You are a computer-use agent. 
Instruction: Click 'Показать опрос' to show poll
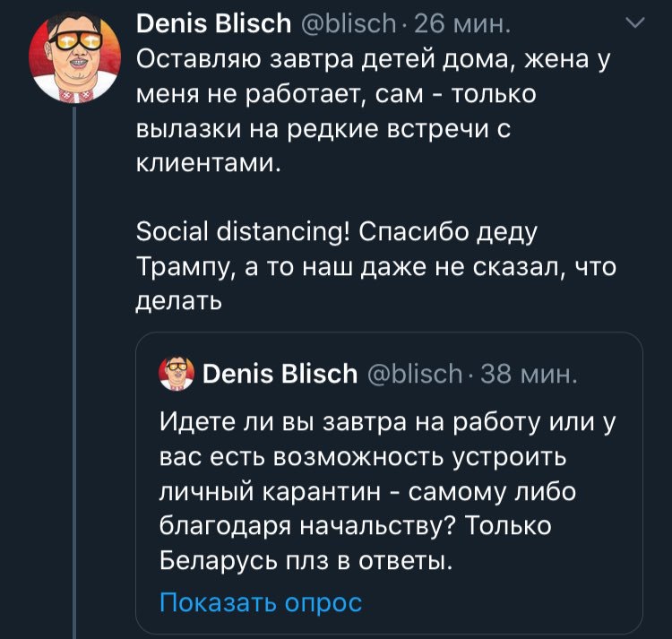[260, 602]
